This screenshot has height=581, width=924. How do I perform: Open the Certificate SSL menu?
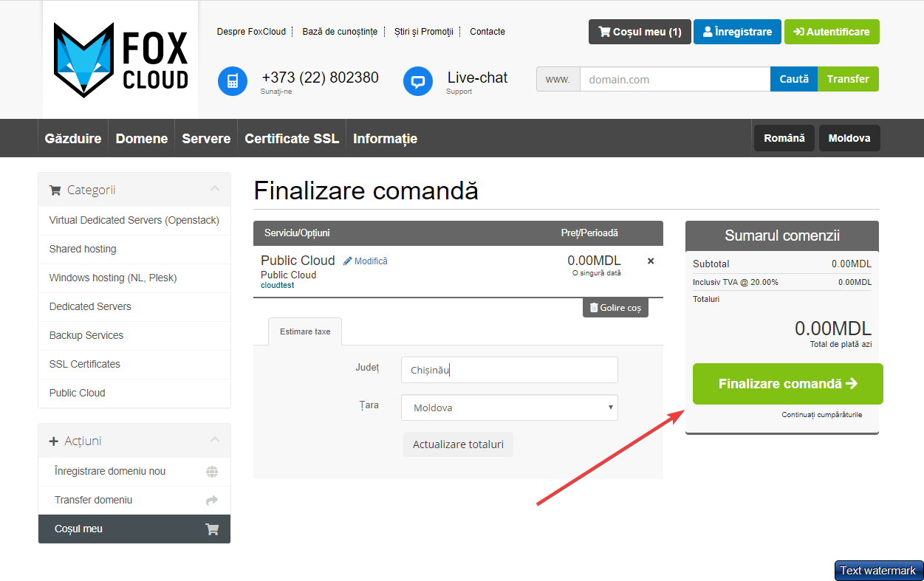292,139
